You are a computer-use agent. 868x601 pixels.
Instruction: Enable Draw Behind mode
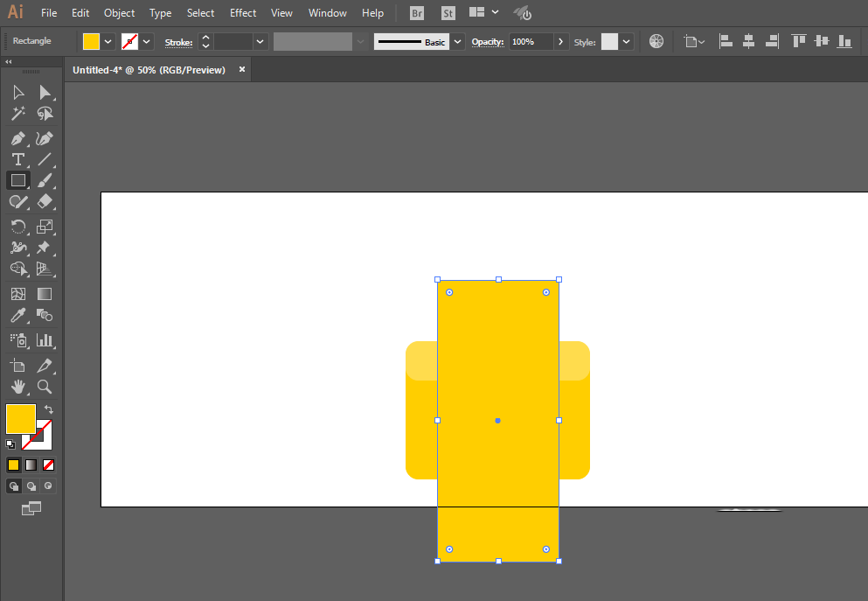click(31, 486)
